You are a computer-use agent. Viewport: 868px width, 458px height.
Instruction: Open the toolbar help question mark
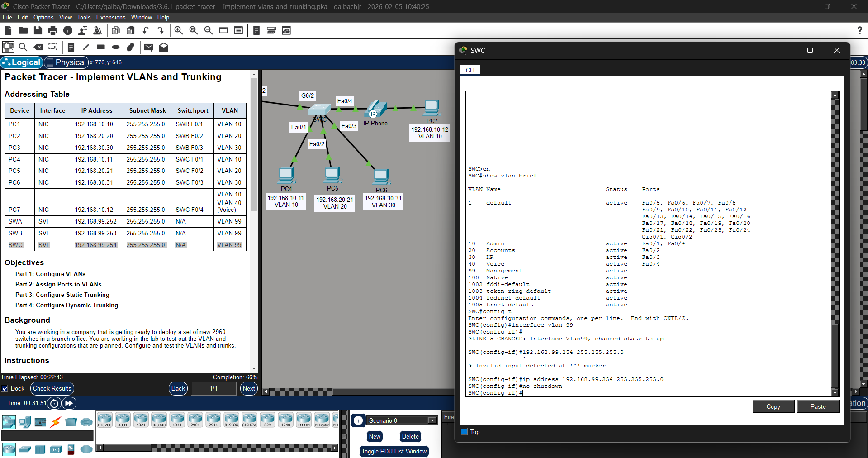tap(859, 30)
